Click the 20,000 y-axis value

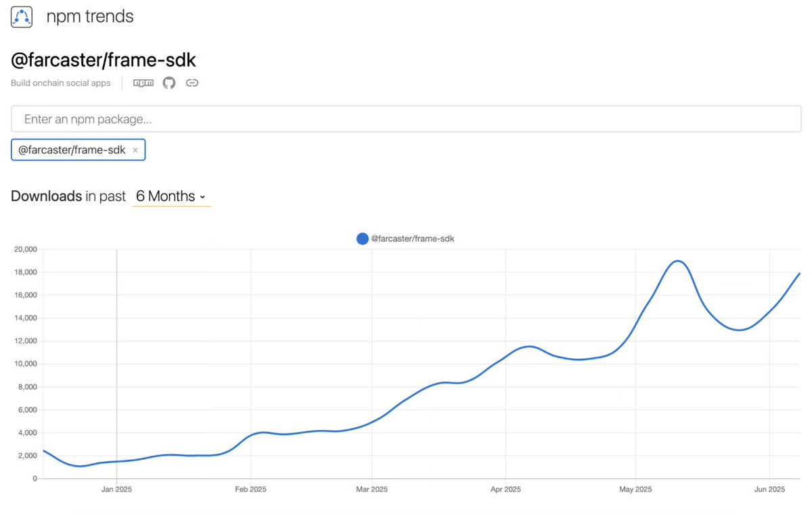(24, 249)
